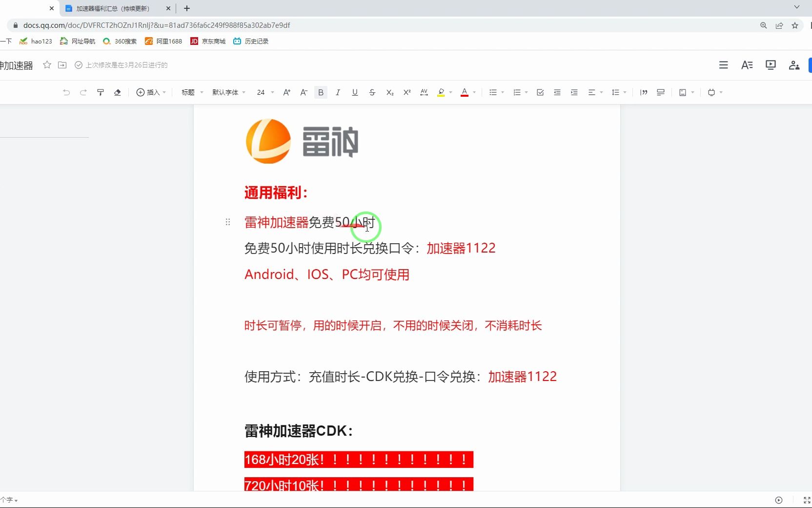The image size is (812, 508).
Task: Click the block drag handle beside 雷神加速器免费50小时
Action: tap(227, 222)
